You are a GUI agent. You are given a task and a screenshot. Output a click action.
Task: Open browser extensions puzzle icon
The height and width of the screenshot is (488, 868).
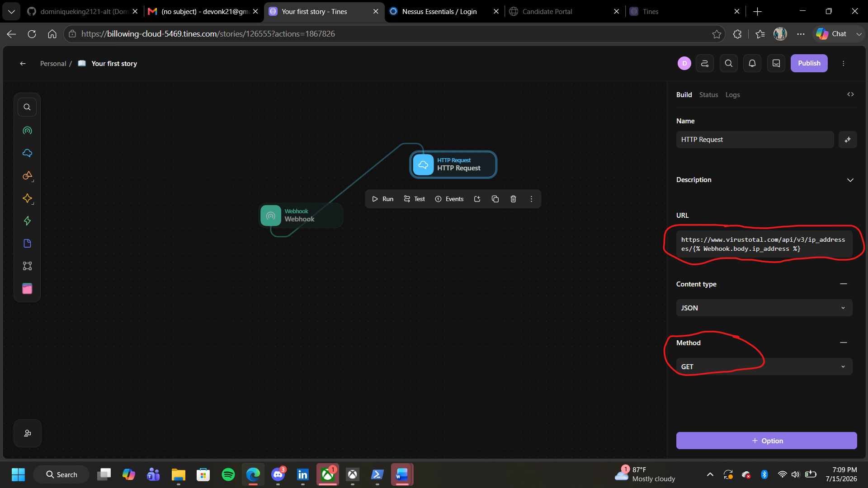pos(737,34)
